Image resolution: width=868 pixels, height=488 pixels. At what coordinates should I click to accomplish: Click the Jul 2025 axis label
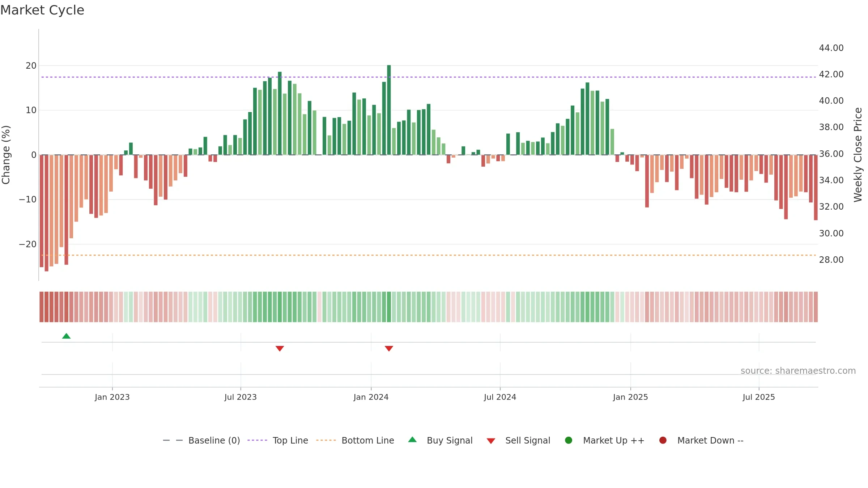tap(759, 397)
